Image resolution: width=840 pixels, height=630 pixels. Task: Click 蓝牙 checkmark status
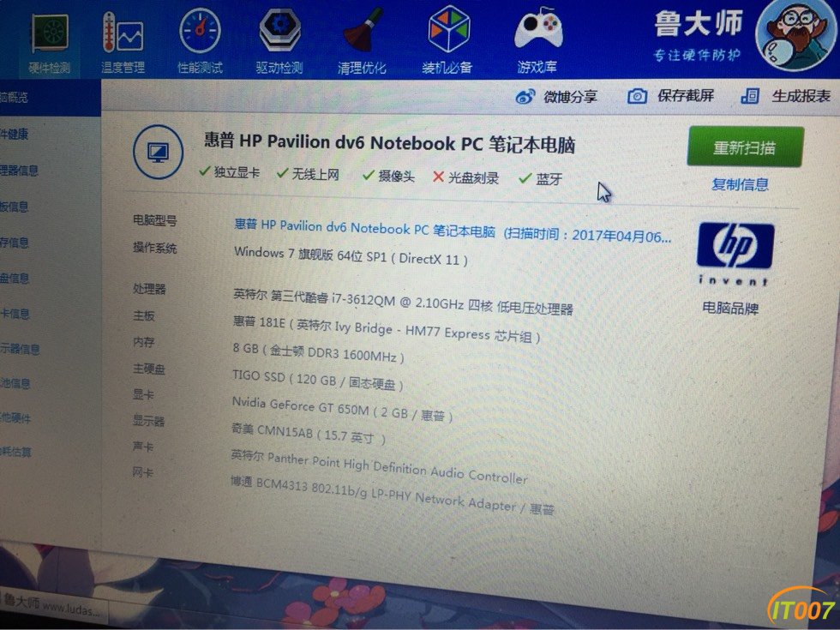[541, 179]
